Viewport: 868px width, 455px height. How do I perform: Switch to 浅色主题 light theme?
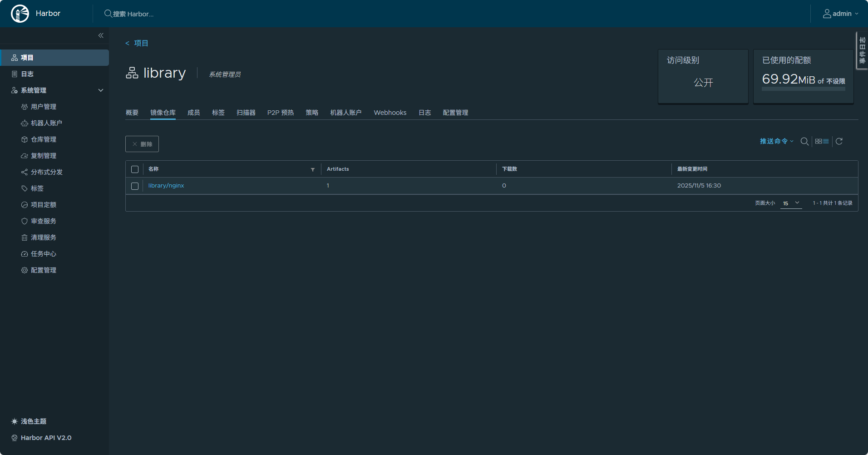34,421
